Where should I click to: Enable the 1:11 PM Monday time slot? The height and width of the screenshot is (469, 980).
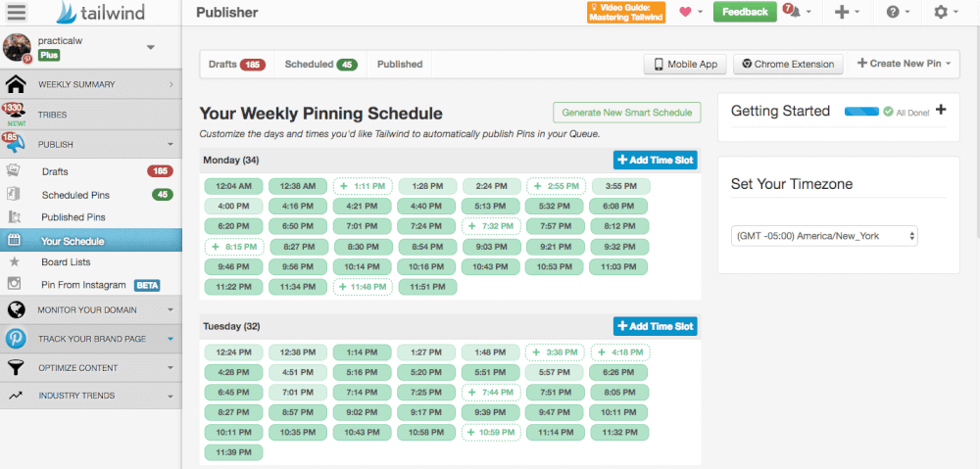[x=363, y=186]
